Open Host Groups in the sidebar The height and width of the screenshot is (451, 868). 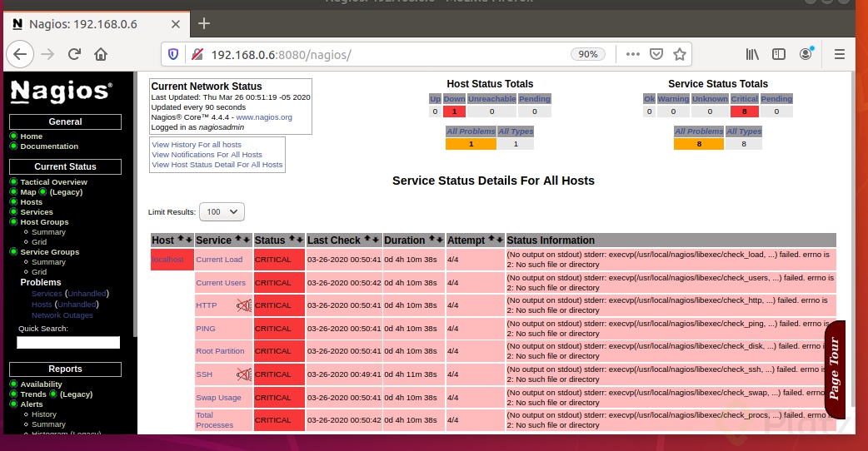click(44, 221)
